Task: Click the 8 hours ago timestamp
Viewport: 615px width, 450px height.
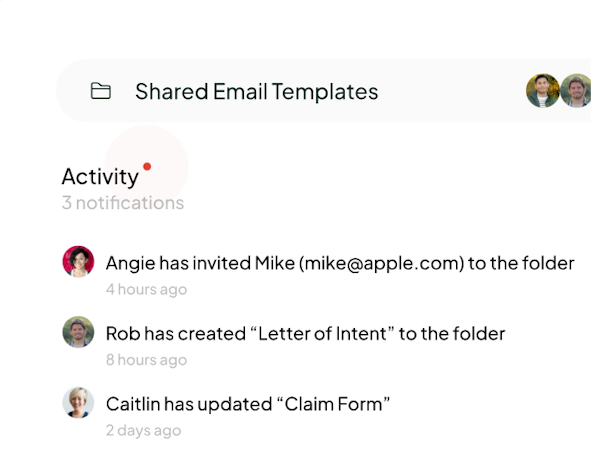Action: coord(146,360)
